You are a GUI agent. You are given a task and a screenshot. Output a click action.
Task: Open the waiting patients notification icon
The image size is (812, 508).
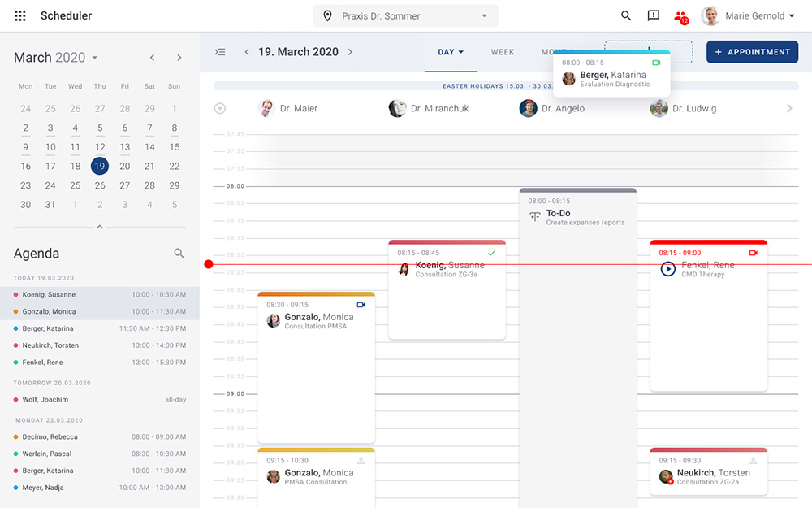pyautogui.click(x=680, y=16)
